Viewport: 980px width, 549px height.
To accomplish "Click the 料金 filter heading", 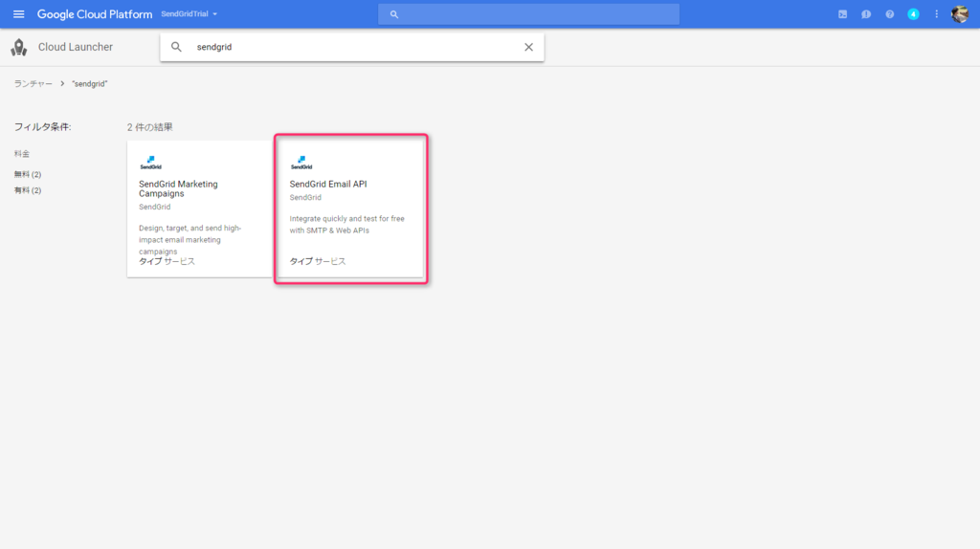I will pos(22,154).
